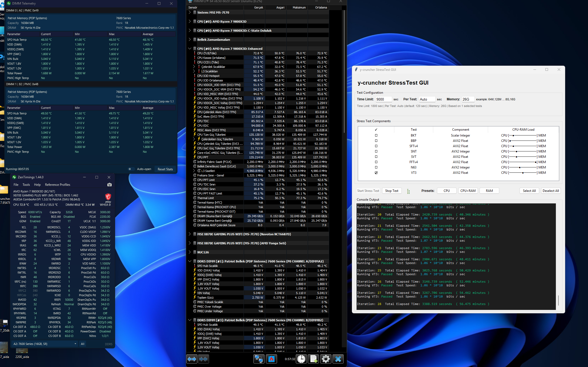Click the DIMM Telemetry title bar app icon

pyautogui.click(x=9, y=3)
